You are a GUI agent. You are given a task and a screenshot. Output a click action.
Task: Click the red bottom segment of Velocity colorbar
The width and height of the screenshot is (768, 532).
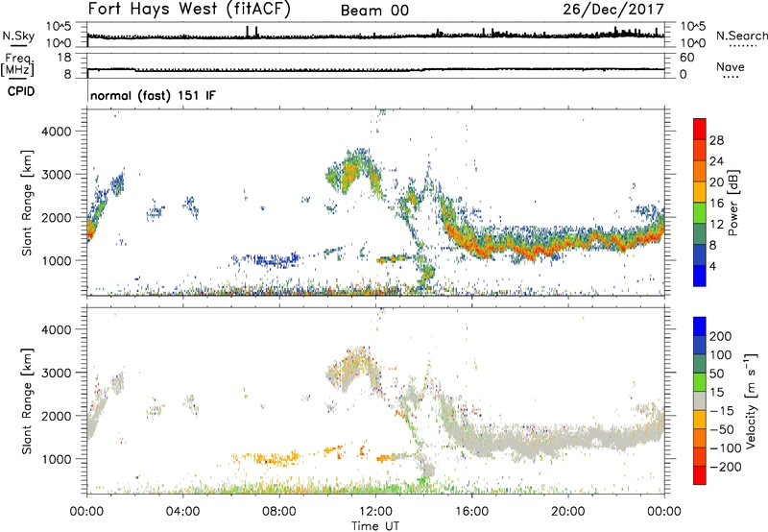click(700, 475)
